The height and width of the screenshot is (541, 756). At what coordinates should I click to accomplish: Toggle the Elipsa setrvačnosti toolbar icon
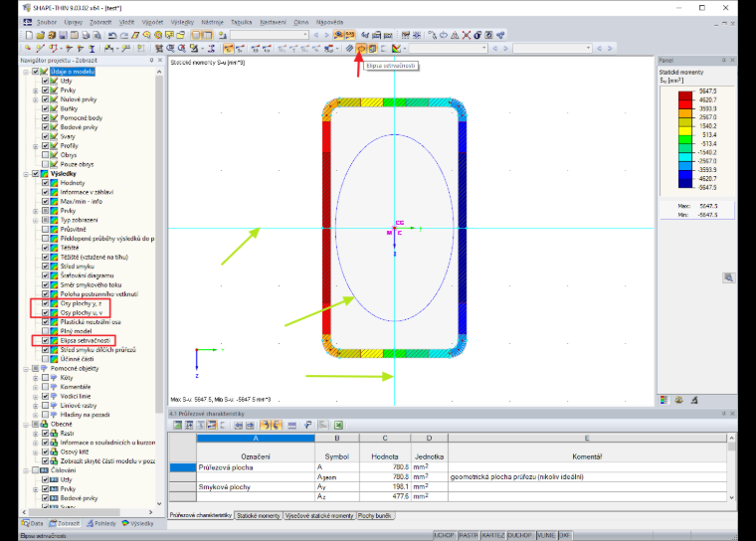point(361,48)
